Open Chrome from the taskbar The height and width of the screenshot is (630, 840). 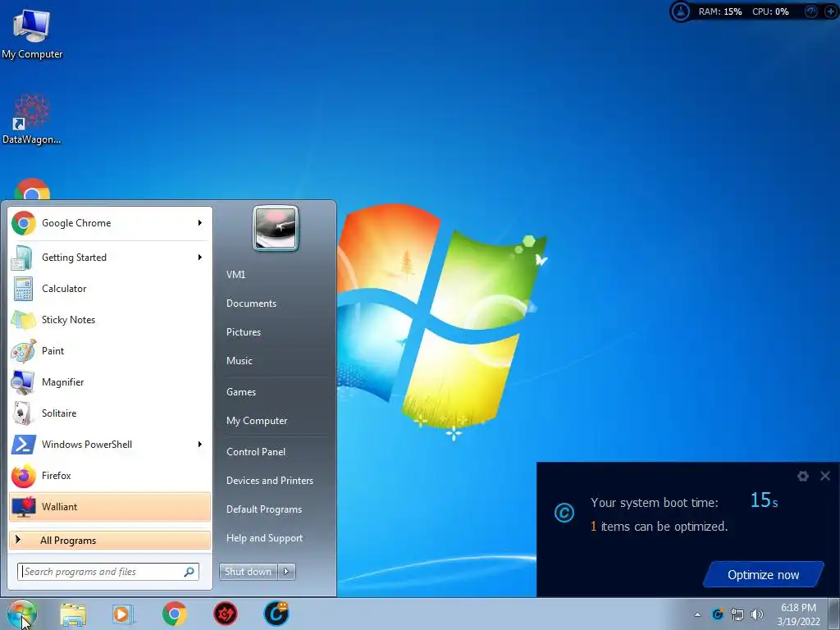point(174,614)
